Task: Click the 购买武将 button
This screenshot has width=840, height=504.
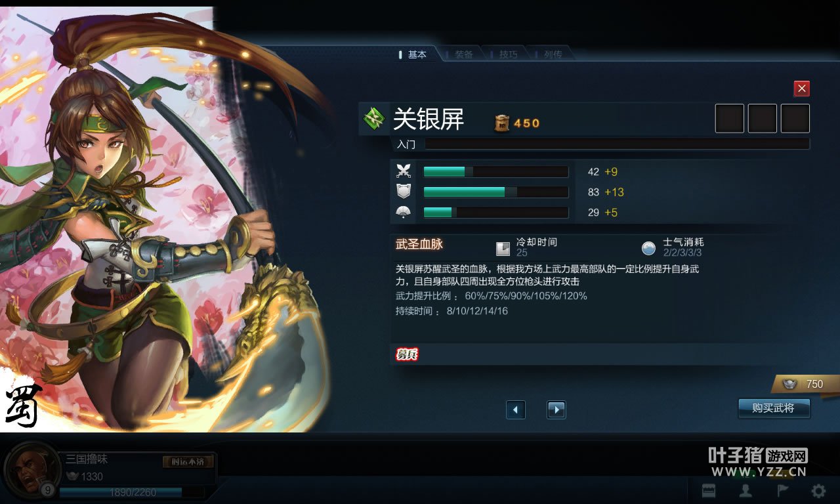Action: (774, 408)
